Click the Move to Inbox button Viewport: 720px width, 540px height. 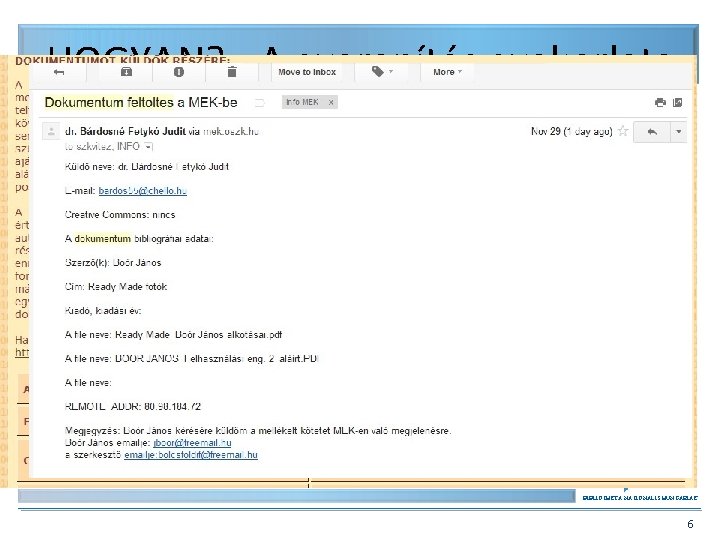(x=307, y=72)
